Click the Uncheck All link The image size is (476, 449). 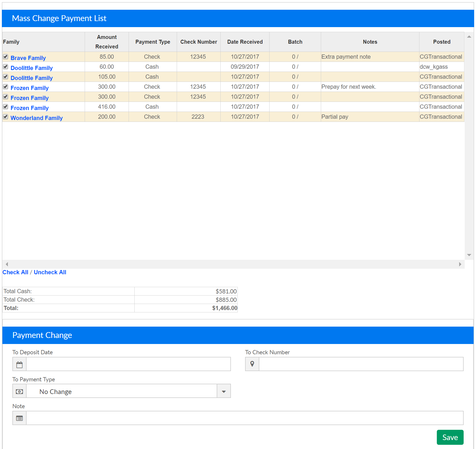[50, 272]
